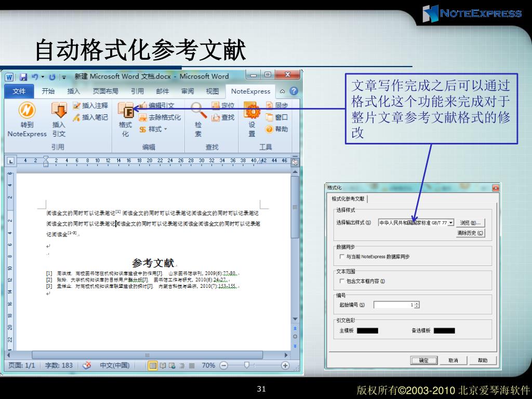Collapse the ribbon with the caret icon
532x399 pixels.
pos(282,91)
